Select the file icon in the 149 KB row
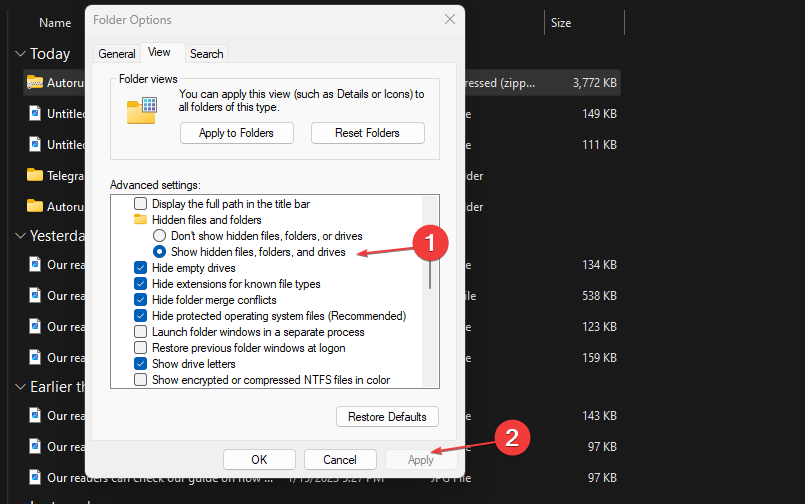The height and width of the screenshot is (504, 805). pos(34,113)
